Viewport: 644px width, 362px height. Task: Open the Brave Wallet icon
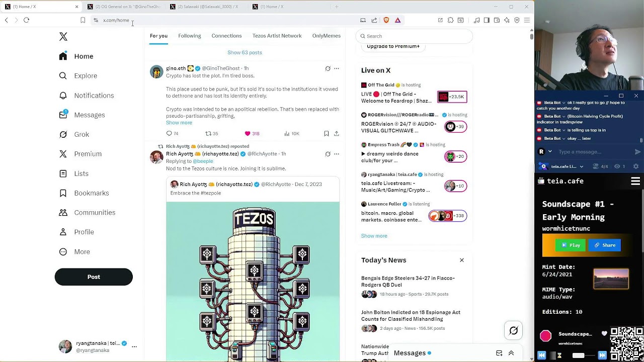click(x=497, y=20)
